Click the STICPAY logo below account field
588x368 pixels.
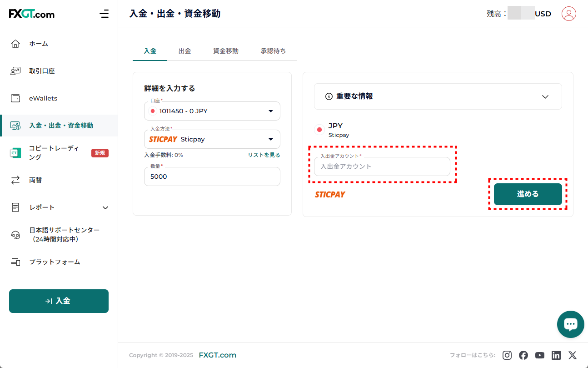click(330, 194)
